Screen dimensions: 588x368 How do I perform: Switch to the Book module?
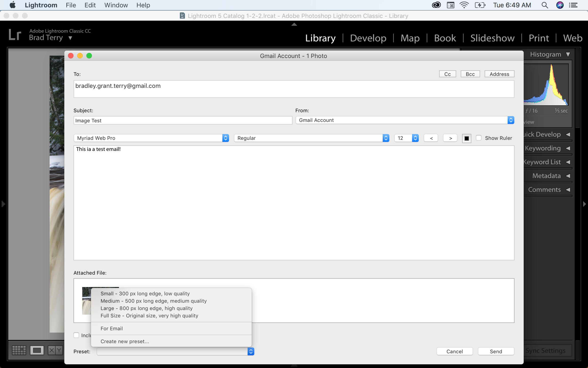(x=445, y=38)
